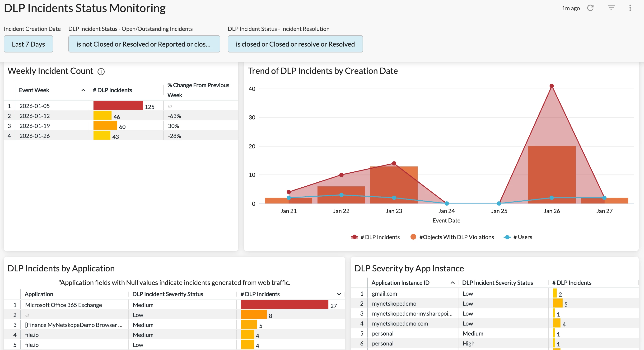The height and width of the screenshot is (350, 644).
Task: Open the dashboard filters icon
Action: click(611, 8)
